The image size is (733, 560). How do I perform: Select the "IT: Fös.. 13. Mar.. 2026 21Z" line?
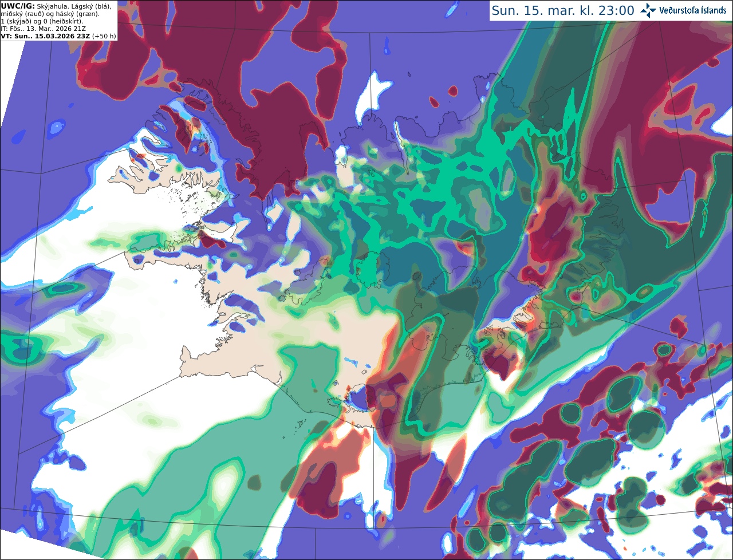pos(44,29)
